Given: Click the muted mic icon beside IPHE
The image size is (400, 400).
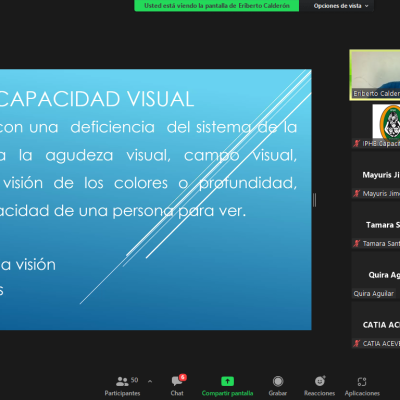Looking at the screenshot, I should pyautogui.click(x=357, y=143).
